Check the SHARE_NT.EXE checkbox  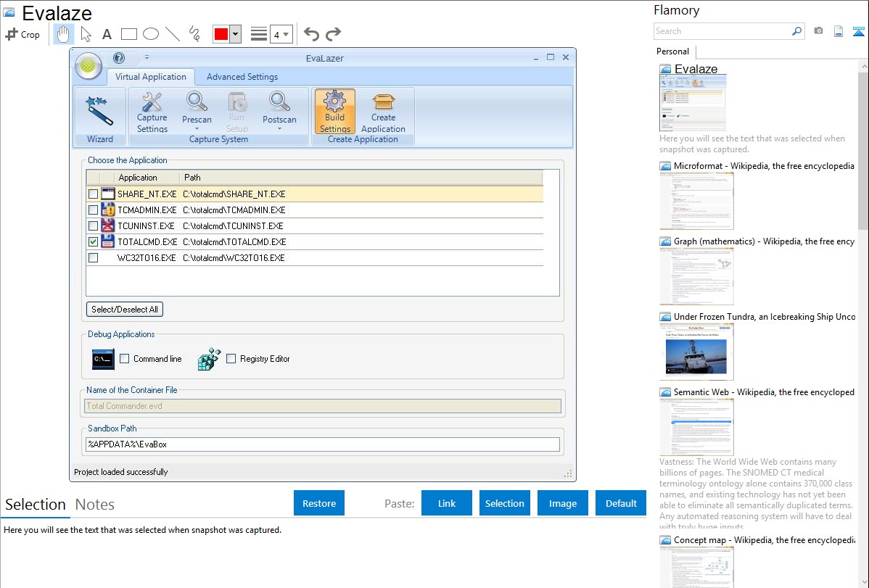[x=93, y=194]
